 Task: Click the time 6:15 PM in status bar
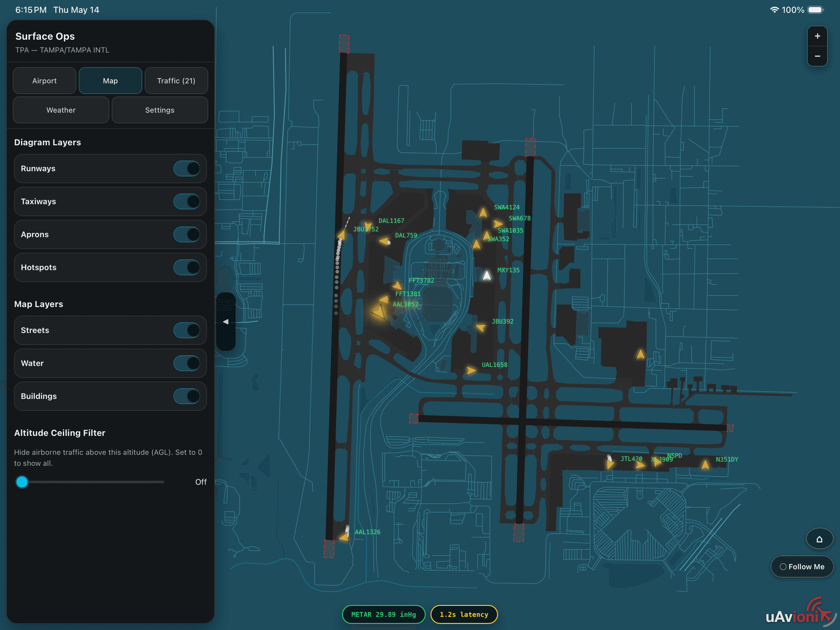click(x=31, y=10)
